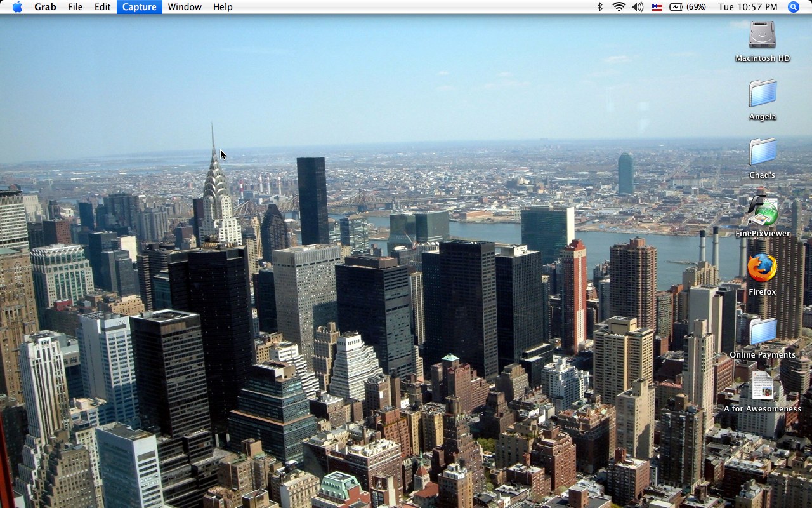812x508 pixels.
Task: Select the A for Awesomeness document icon
Action: click(763, 385)
